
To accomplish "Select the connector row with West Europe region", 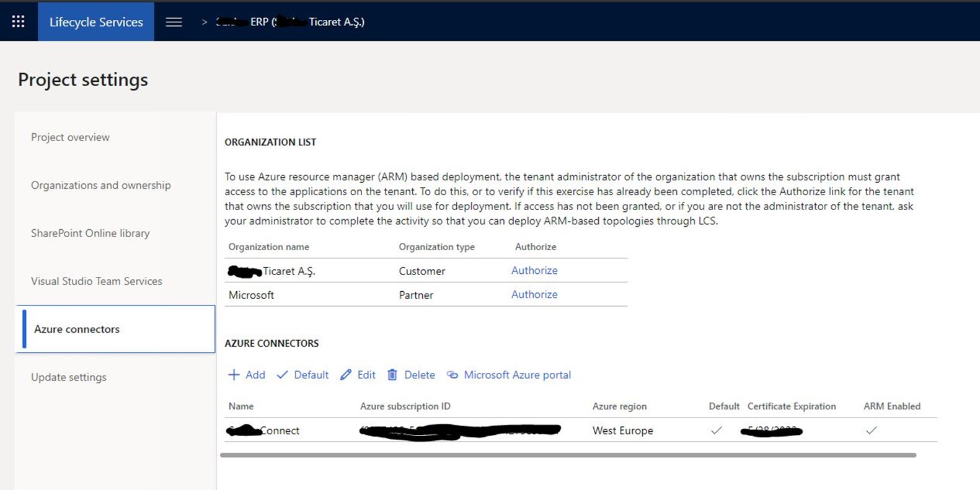I will point(581,430).
